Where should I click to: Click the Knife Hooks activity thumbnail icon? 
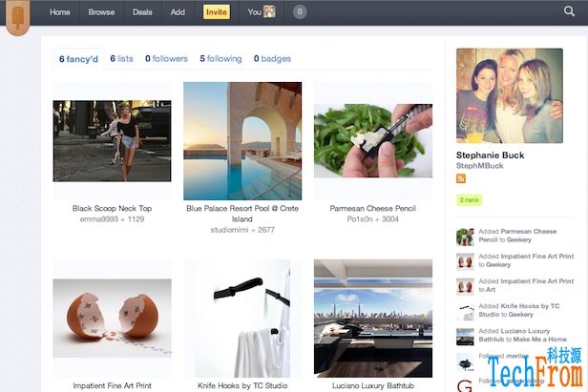[465, 312]
